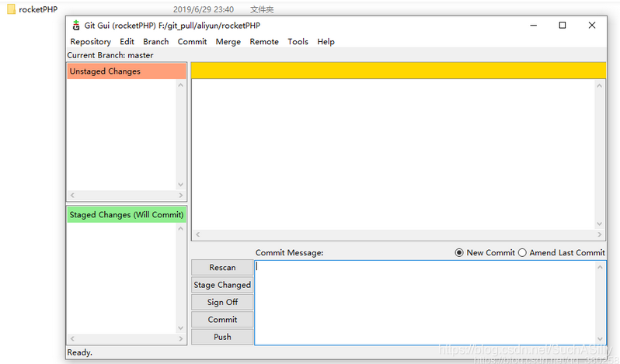Click right arrow of Unstaged Changes horizontal scrollbar

pyautogui.click(x=181, y=195)
